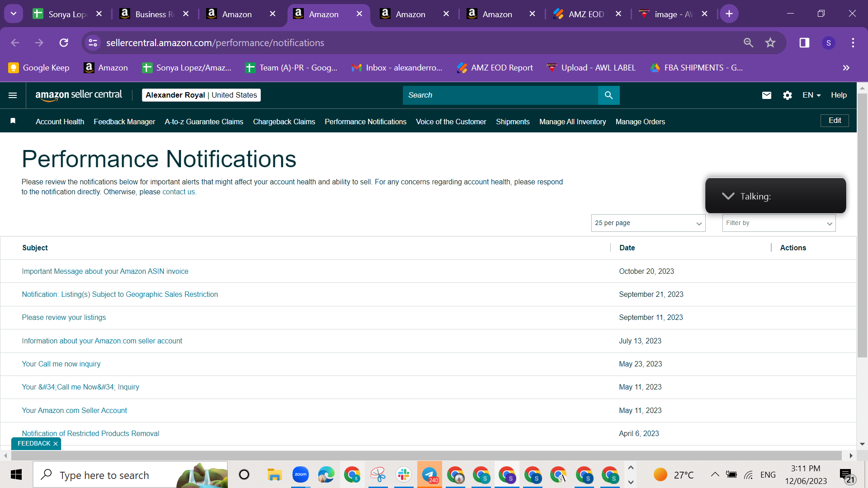Navigate to Manage All Inventory

click(x=572, y=122)
